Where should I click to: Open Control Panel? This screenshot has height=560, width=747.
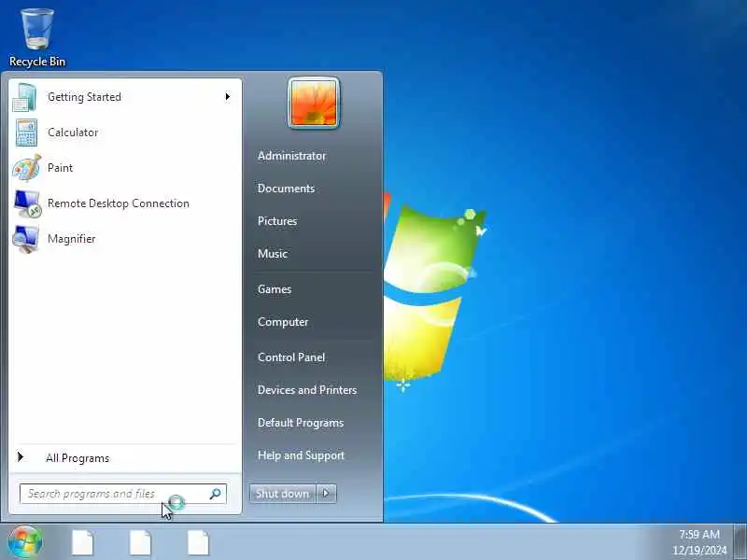pos(291,357)
